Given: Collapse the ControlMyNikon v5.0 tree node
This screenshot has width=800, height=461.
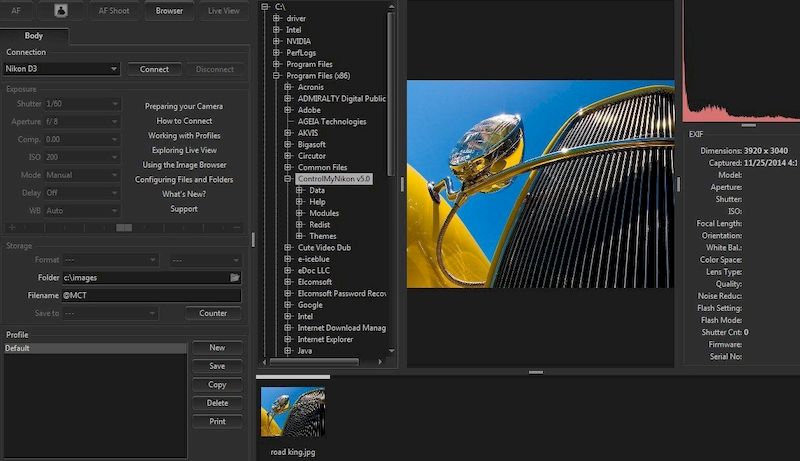Looking at the screenshot, I should pyautogui.click(x=288, y=179).
